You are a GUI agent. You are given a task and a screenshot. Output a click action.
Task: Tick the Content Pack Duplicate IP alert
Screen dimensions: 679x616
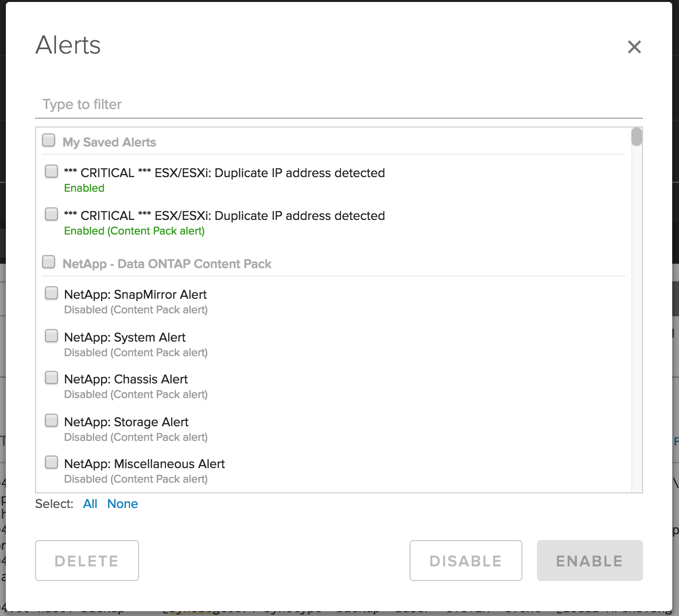[52, 214]
